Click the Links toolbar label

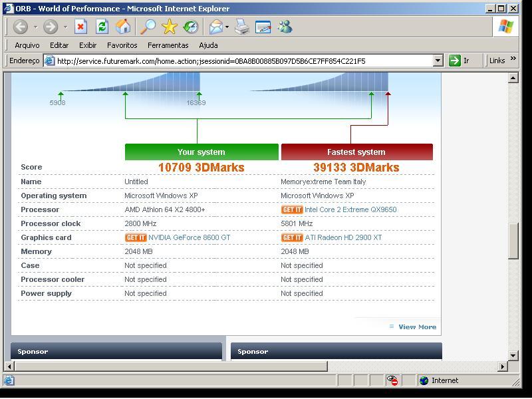(x=497, y=61)
